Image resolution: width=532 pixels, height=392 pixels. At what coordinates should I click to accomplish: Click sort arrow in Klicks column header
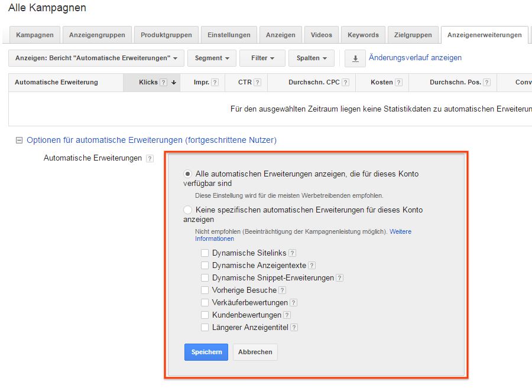click(174, 82)
